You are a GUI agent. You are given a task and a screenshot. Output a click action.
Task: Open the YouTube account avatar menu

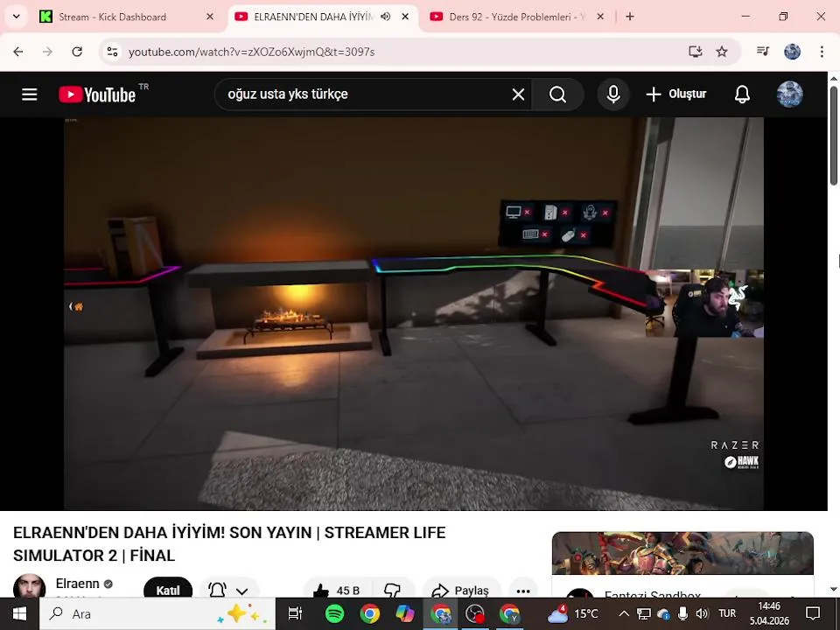pos(789,94)
